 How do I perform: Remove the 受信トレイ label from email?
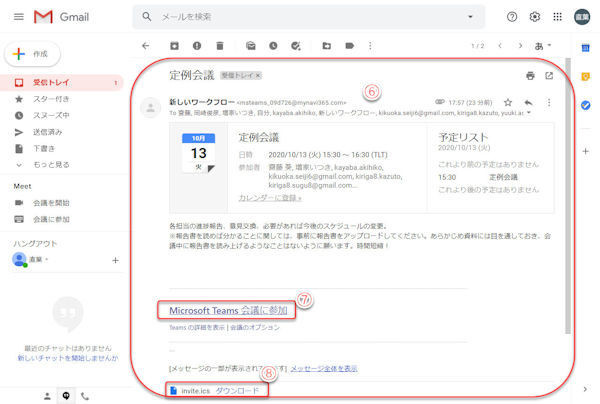tap(257, 75)
